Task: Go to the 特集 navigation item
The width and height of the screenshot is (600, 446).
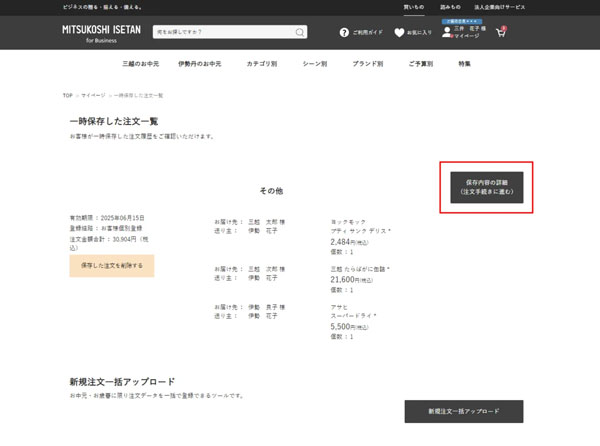Action: click(465, 64)
